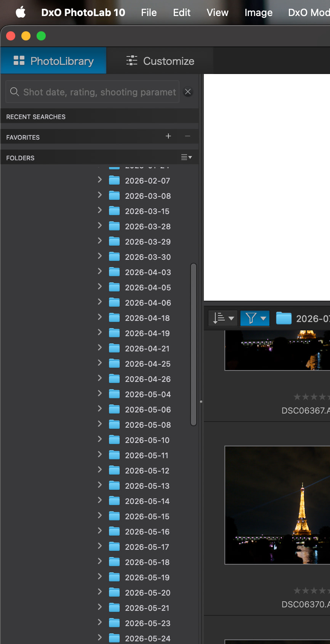Open the Image menu

point(258,13)
